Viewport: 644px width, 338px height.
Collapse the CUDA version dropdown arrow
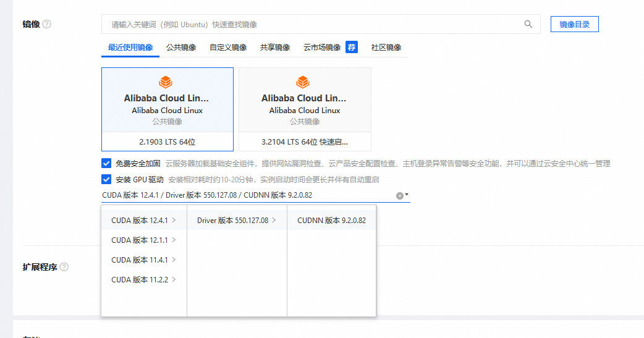tap(407, 195)
